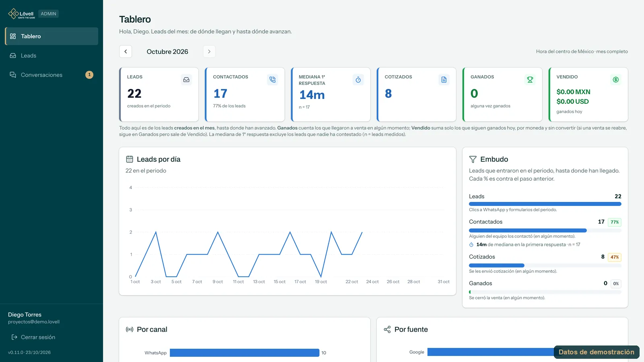The height and width of the screenshot is (362, 644).
Task: Click the Tablero grid icon
Action: (13, 36)
